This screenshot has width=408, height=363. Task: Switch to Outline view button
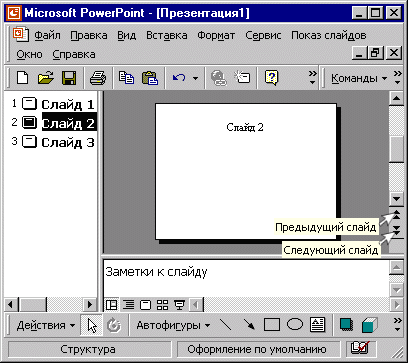click(128, 305)
